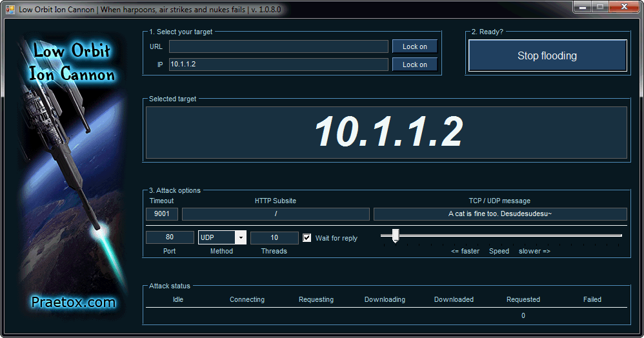Click the '<= faster' speed label

(465, 251)
